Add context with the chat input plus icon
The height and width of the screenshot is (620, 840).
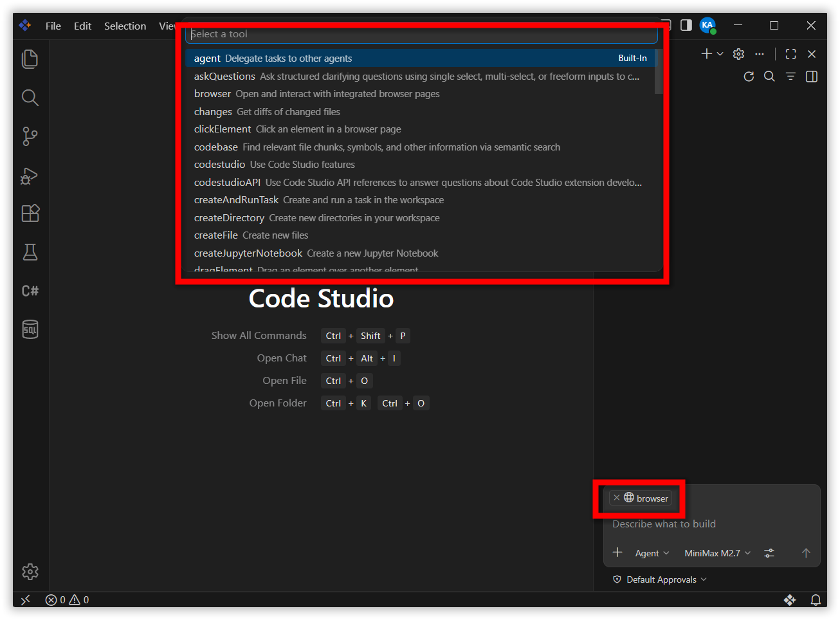click(617, 552)
